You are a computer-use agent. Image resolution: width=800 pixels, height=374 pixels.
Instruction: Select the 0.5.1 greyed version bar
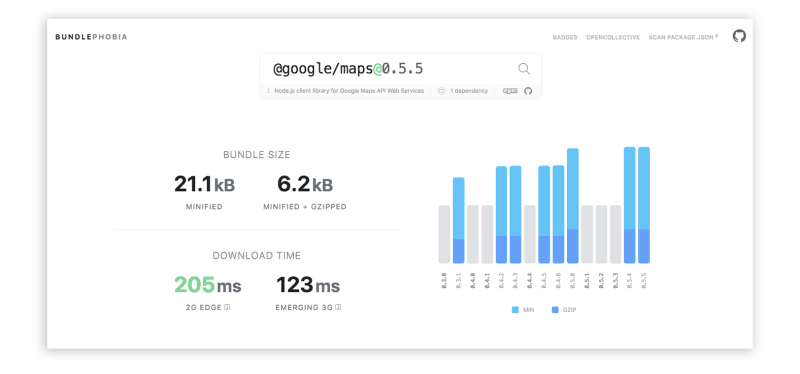tap(587, 234)
